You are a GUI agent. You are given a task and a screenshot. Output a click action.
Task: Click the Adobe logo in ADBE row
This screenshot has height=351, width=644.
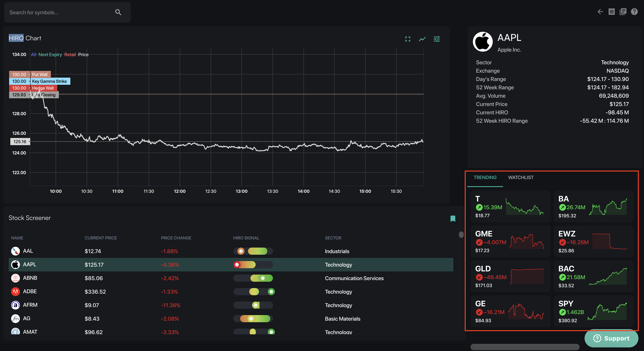coord(16,291)
